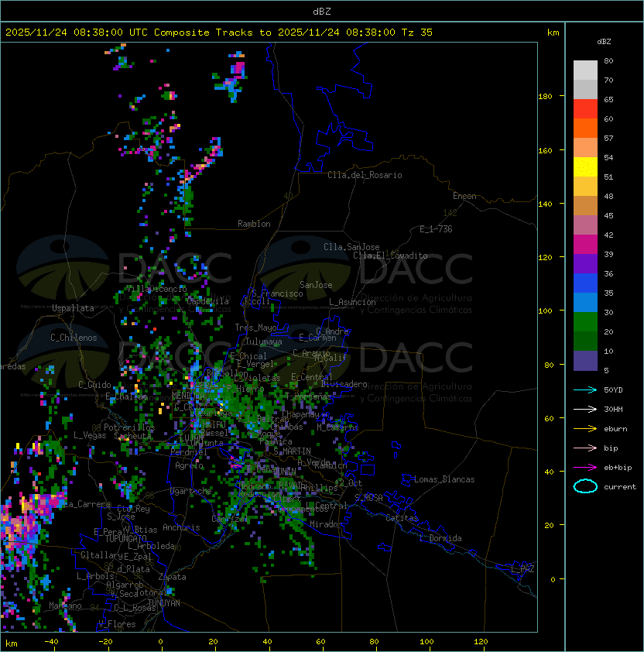
Task: Click the Ramblon label on map
Action: [254, 224]
